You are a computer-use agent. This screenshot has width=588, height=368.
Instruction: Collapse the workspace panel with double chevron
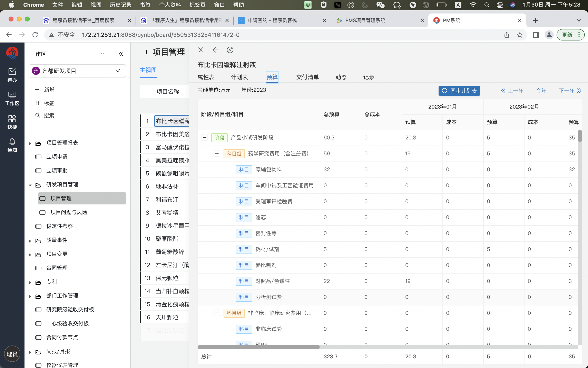121,54
